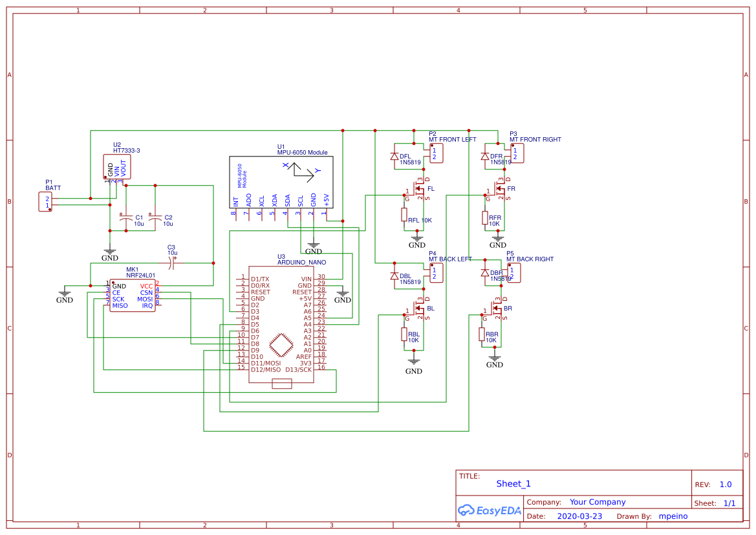756x535 pixels.
Task: Select the FL MOSFET transistor
Action: (419, 190)
